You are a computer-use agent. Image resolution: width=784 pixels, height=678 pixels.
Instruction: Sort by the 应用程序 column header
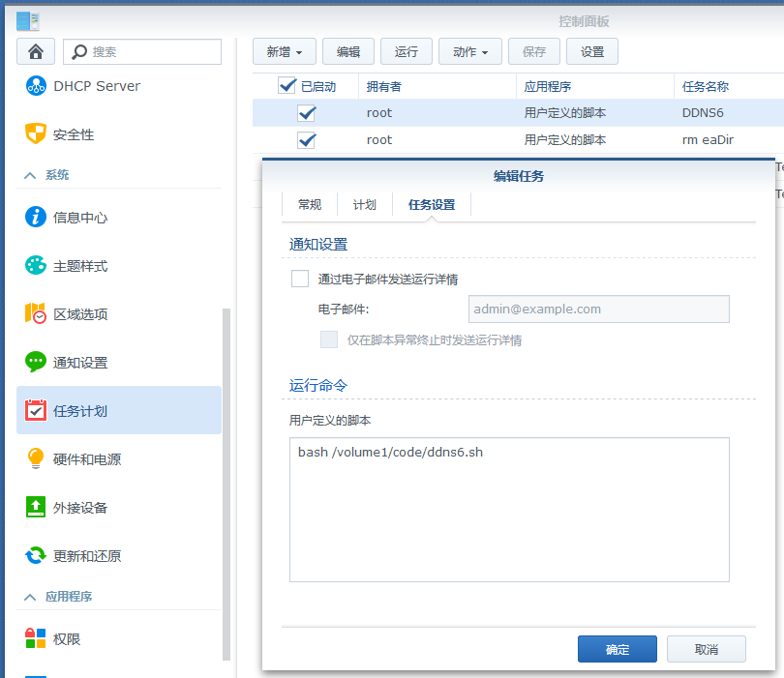595,86
